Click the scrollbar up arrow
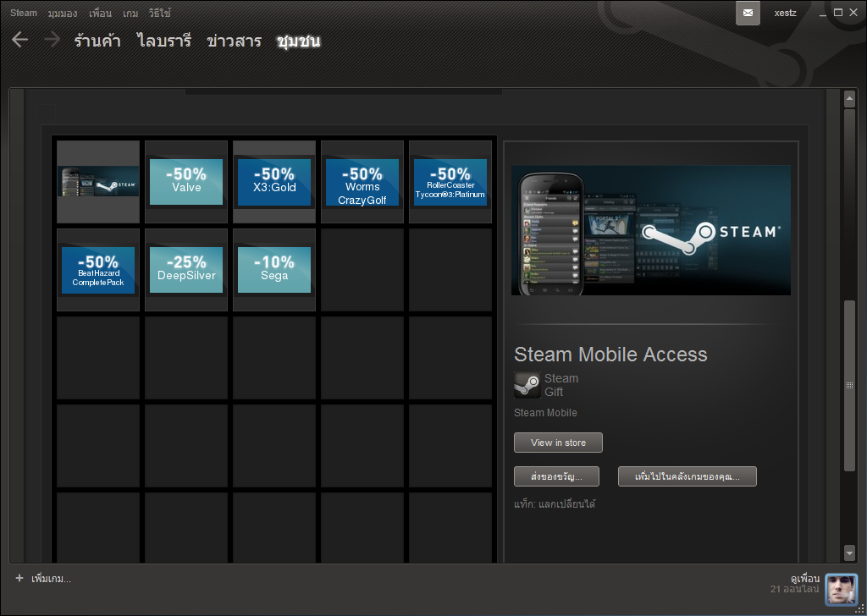This screenshot has width=867, height=616. (x=850, y=100)
